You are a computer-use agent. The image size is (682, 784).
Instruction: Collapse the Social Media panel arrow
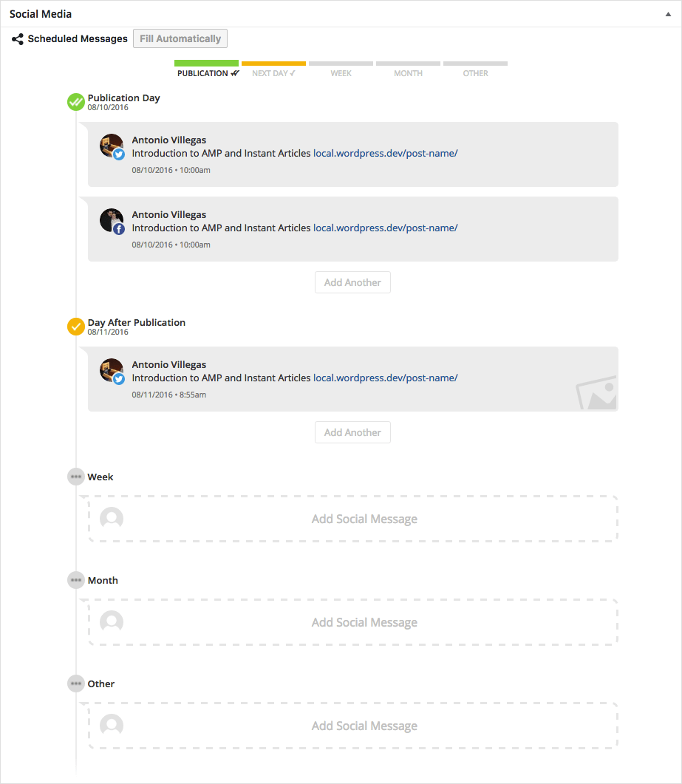click(668, 14)
